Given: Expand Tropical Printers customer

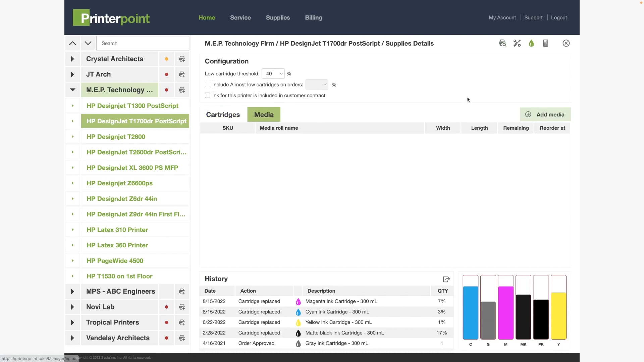Looking at the screenshot, I should pyautogui.click(x=72, y=322).
